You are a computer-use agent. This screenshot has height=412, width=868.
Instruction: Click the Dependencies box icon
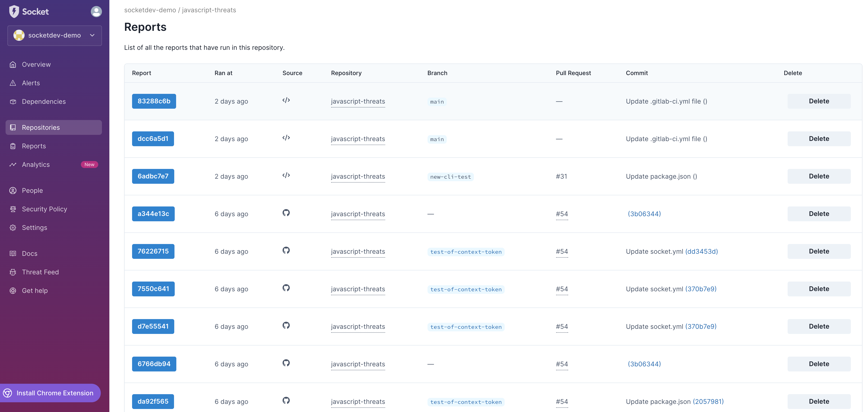click(x=13, y=101)
